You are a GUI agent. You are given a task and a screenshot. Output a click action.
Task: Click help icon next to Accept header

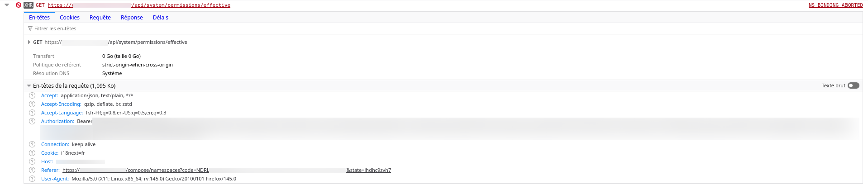coord(32,95)
